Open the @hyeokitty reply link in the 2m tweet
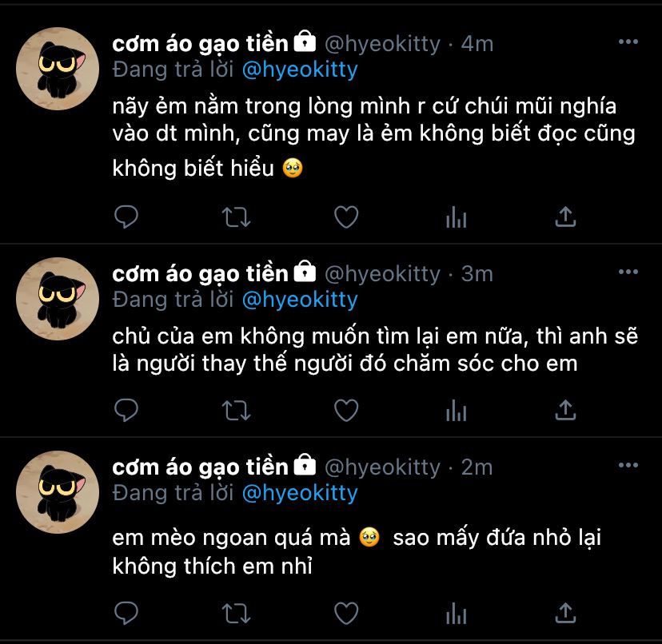The image size is (662, 644). 299,493
